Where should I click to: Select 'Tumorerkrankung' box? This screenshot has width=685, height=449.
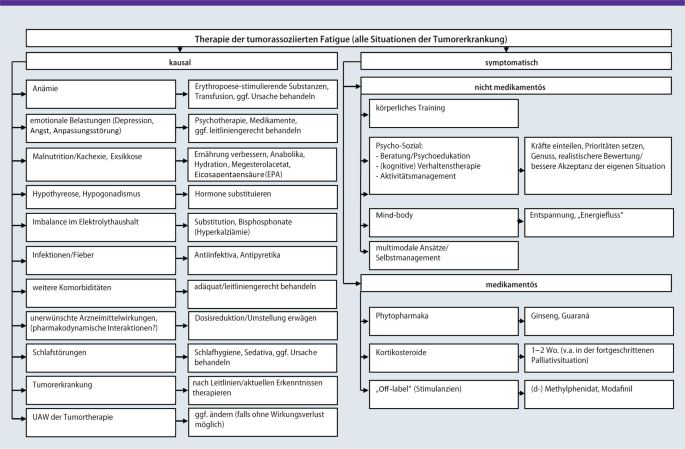101,390
